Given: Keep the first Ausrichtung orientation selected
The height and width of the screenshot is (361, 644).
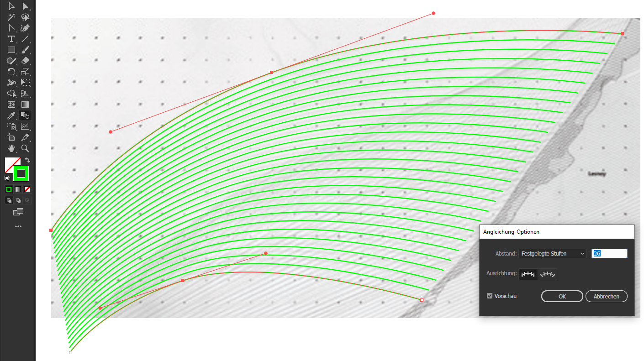Looking at the screenshot, I should click(528, 274).
